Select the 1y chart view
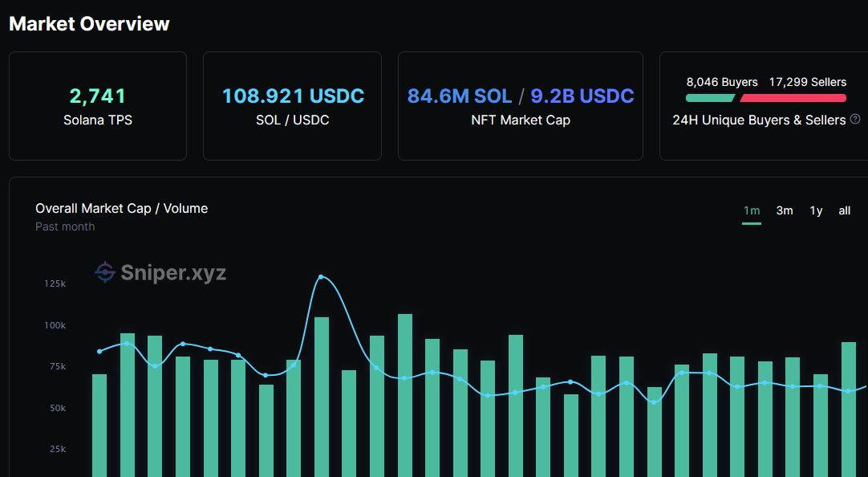The image size is (868, 477). click(x=814, y=210)
